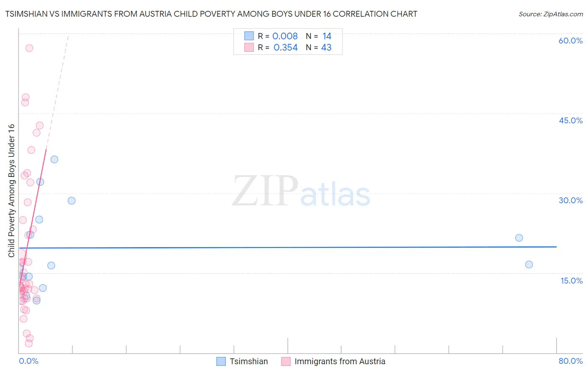Open the Source: ZipAtlas.com link
Image resolution: width=588 pixels, height=373 pixels.
[x=551, y=14]
